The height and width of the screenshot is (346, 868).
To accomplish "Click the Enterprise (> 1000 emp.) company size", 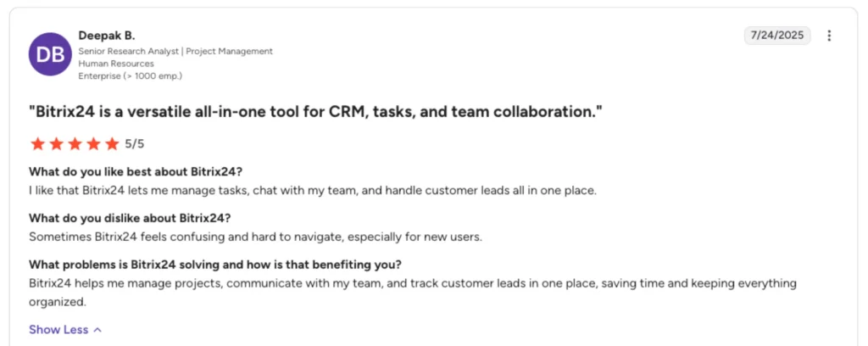I will pyautogui.click(x=130, y=75).
